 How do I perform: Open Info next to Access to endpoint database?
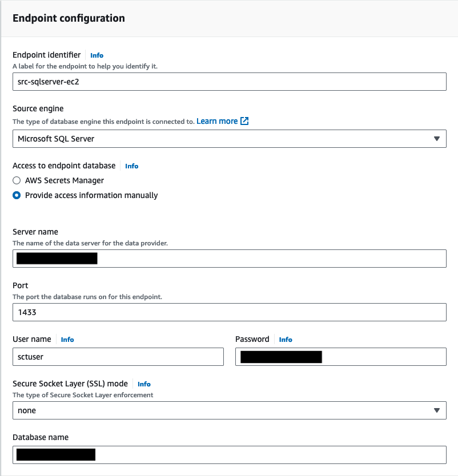[132, 166]
